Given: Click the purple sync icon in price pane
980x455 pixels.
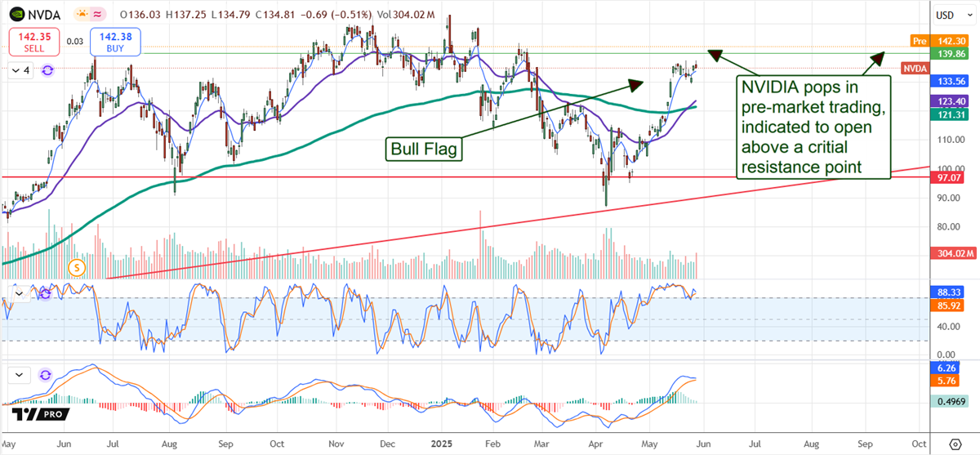Looking at the screenshot, I should (x=47, y=71).
